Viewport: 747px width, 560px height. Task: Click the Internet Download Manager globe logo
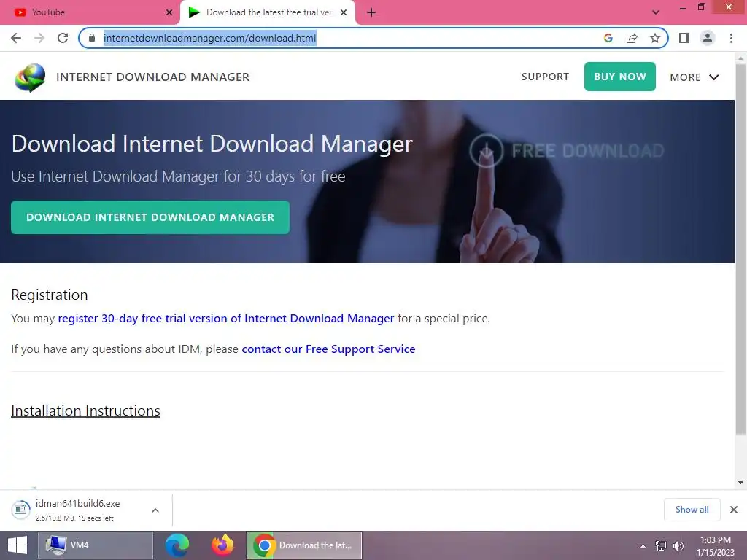(x=29, y=77)
